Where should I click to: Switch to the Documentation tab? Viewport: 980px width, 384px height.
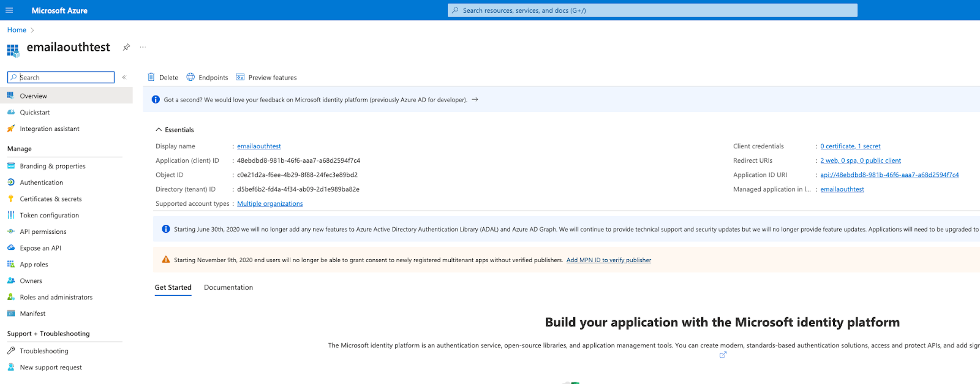tap(228, 287)
